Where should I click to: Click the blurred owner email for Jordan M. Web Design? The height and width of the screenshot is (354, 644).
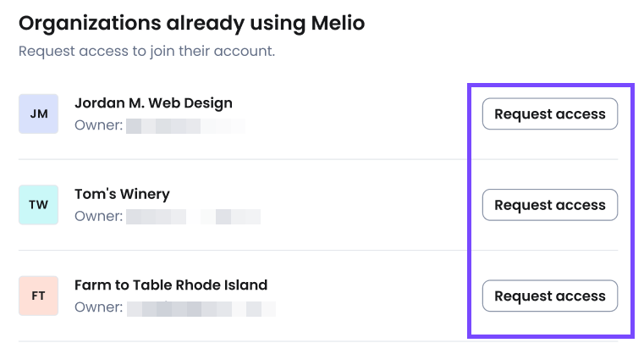184,126
